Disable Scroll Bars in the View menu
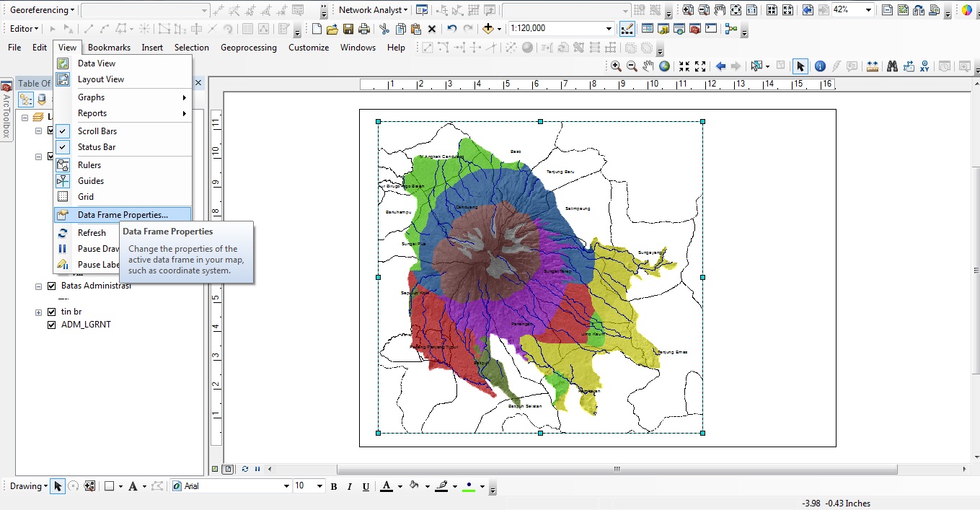The image size is (980, 510). click(x=97, y=131)
